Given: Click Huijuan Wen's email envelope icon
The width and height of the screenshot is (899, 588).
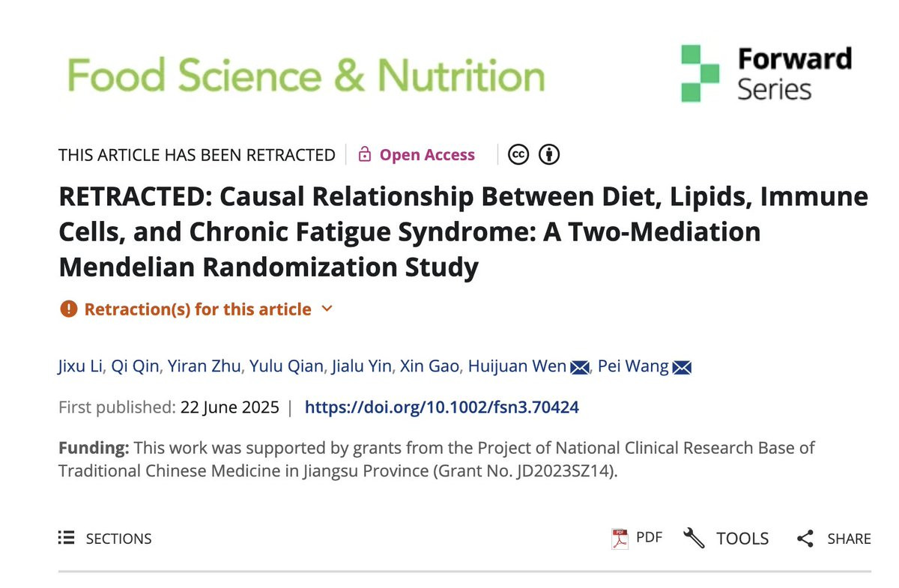Looking at the screenshot, I should [580, 367].
